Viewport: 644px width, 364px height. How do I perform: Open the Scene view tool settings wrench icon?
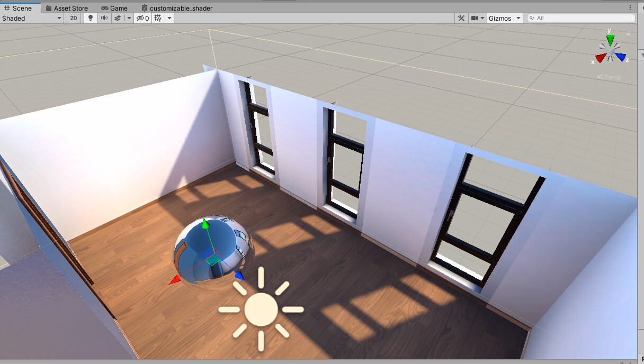pos(461,17)
